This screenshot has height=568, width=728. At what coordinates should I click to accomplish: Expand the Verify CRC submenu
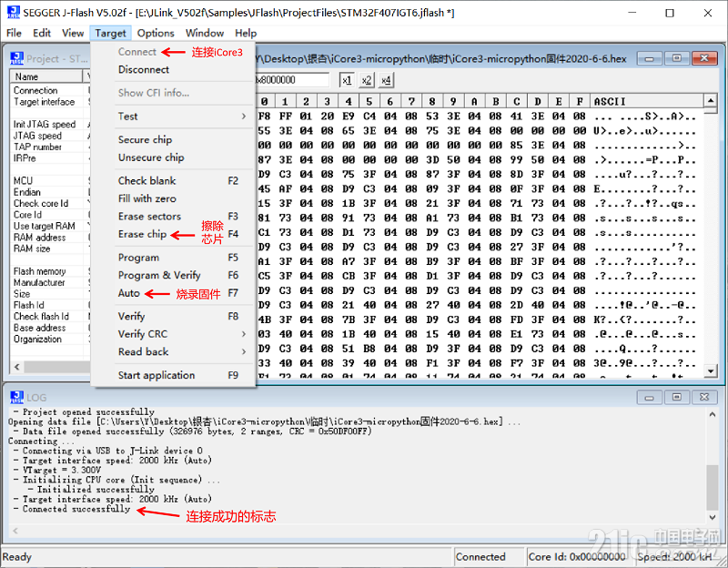173,334
